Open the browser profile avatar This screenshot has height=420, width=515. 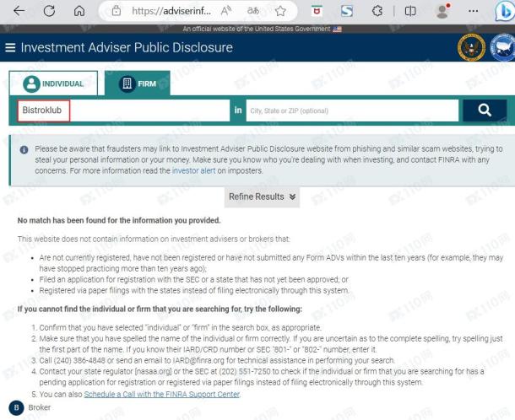point(442,11)
